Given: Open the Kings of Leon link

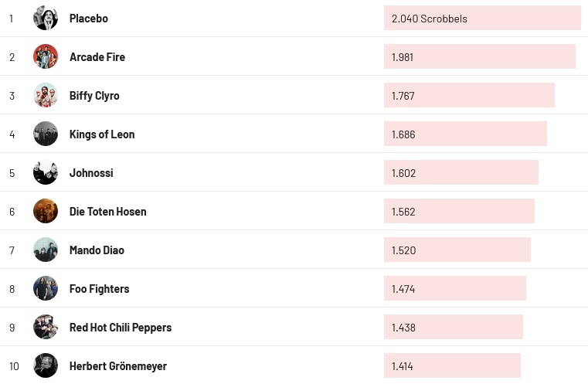Looking at the screenshot, I should (x=102, y=134).
